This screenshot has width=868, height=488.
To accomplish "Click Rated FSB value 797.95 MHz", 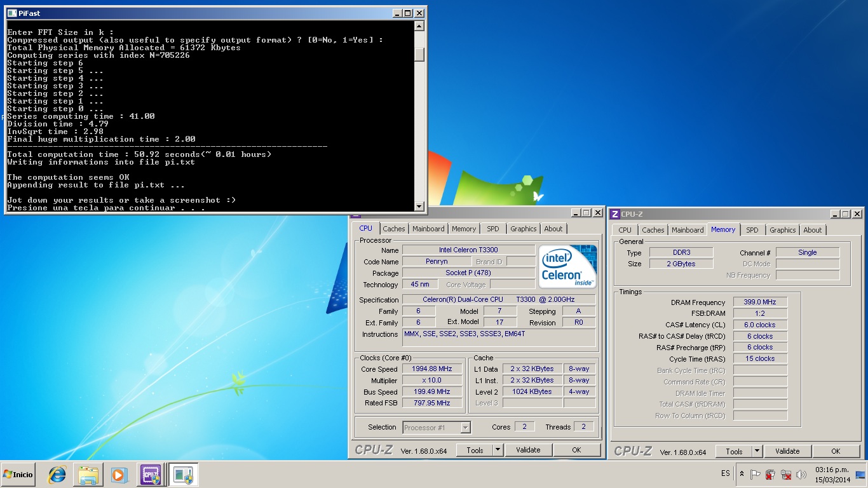I will (x=433, y=403).
